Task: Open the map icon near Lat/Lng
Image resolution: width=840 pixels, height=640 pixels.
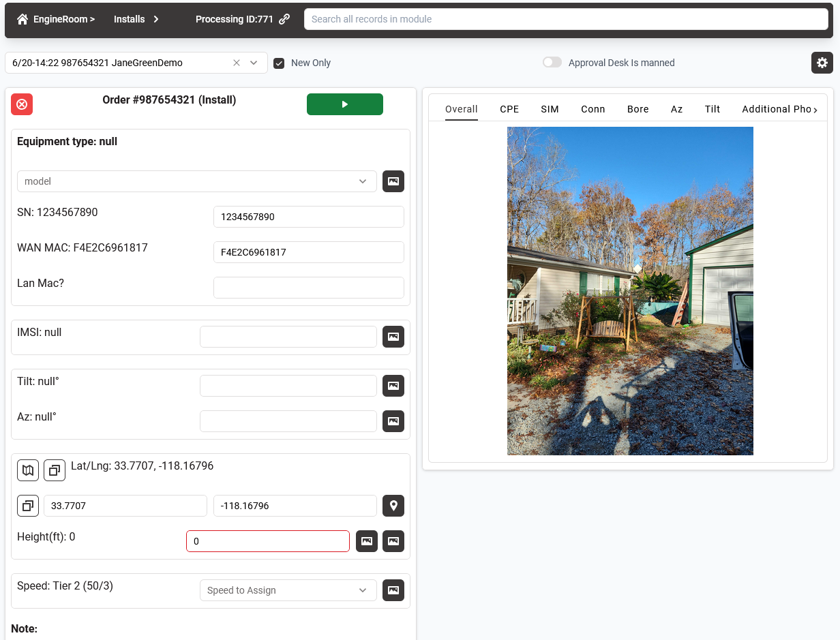Action: [x=28, y=470]
